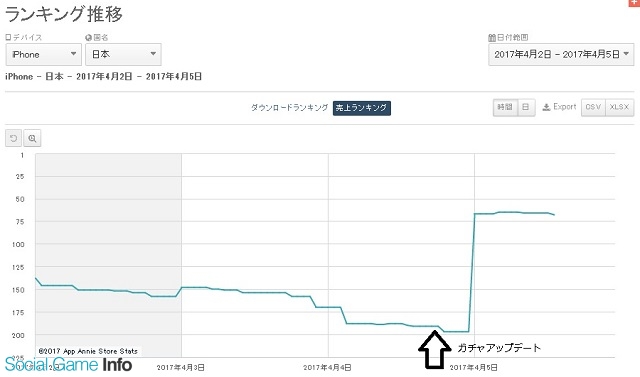The height and width of the screenshot is (377, 640).
Task: Click the Export download icon
Action: point(546,107)
